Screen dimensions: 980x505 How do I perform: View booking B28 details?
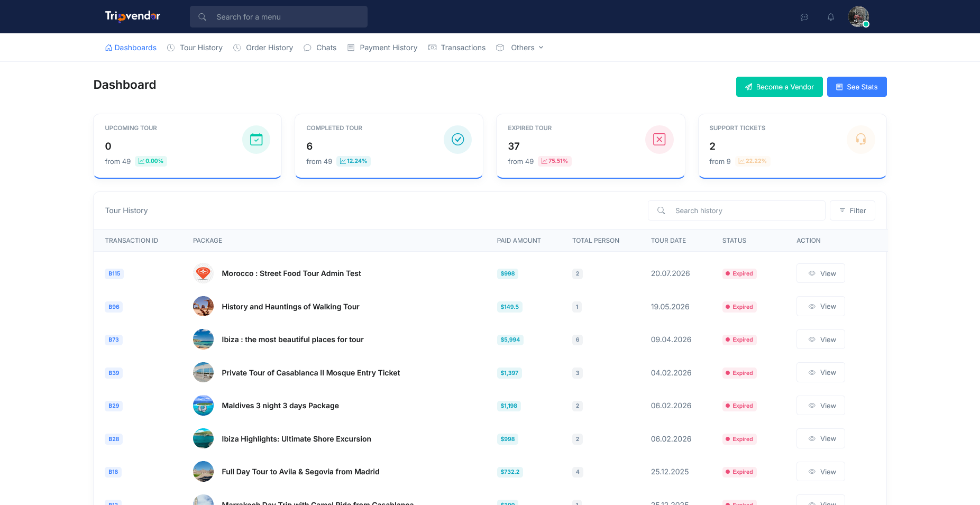(x=821, y=438)
